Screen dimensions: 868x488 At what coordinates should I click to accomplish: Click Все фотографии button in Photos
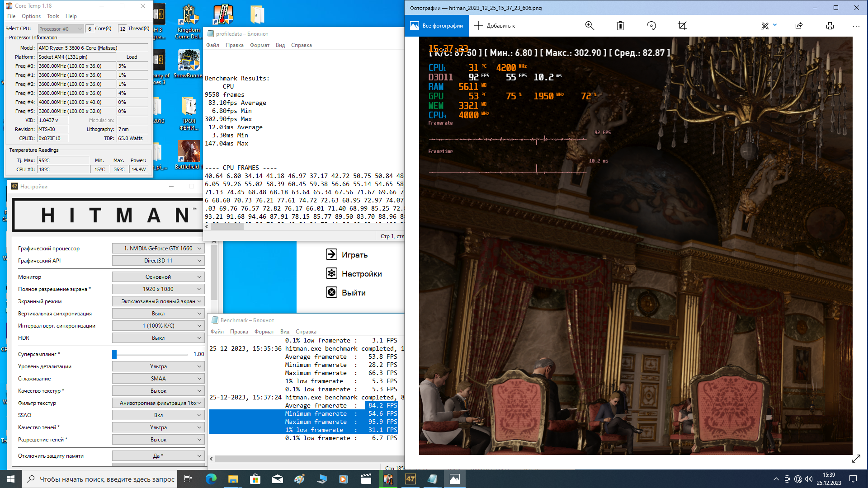(436, 26)
